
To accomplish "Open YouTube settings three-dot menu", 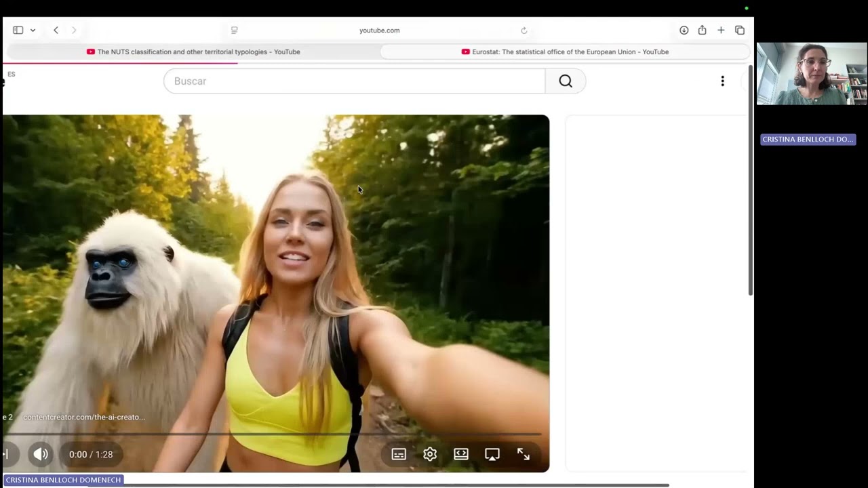I will pos(722,81).
